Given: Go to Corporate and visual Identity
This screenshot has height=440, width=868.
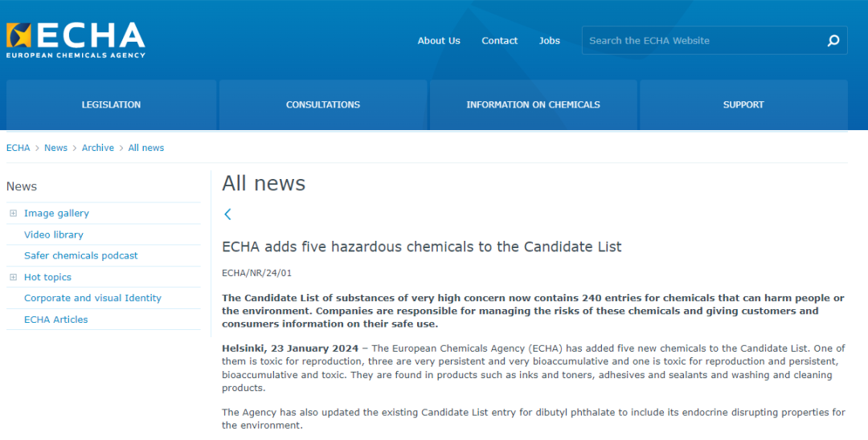Looking at the screenshot, I should 92,298.
